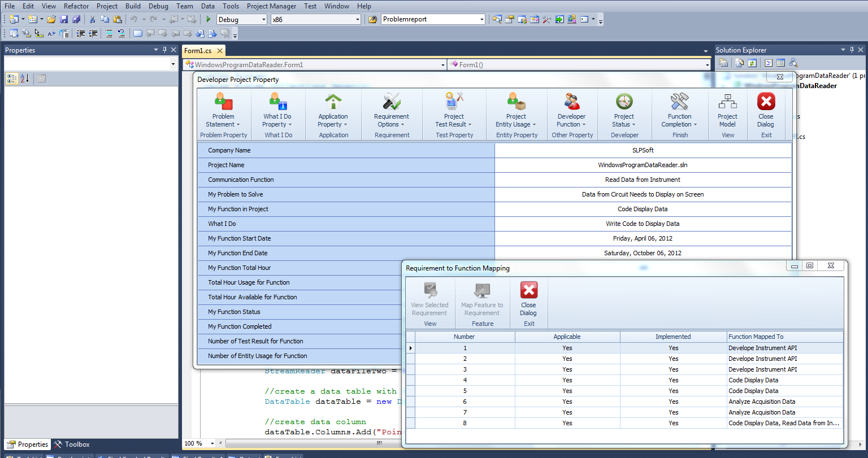868x458 pixels.
Task: Show the Project Model diagram
Action: (x=727, y=111)
